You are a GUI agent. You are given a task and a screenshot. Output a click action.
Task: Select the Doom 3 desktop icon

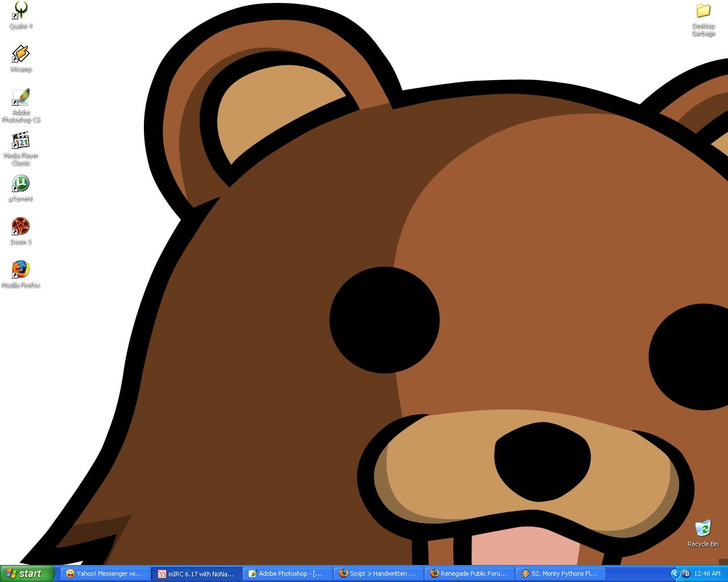click(x=20, y=227)
